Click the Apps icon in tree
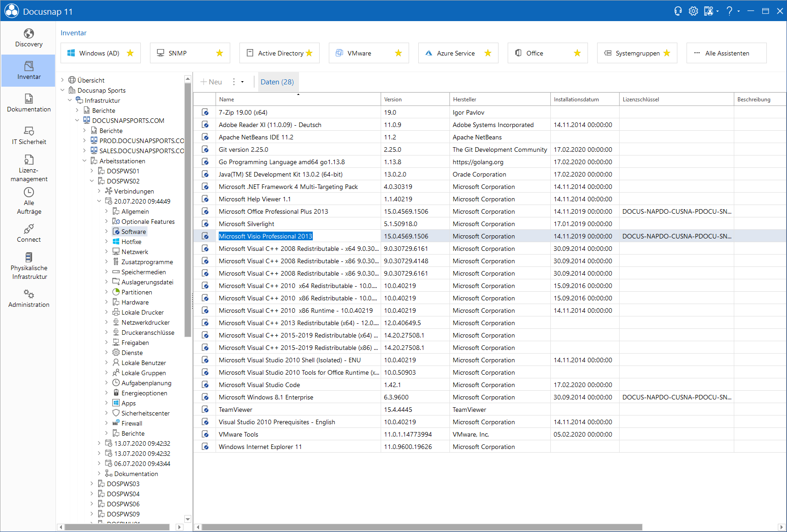 coord(116,403)
